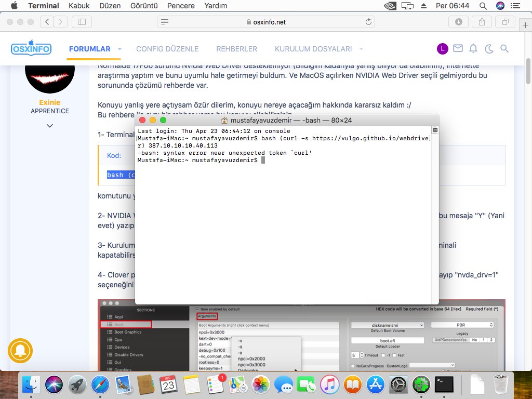The height and width of the screenshot is (399, 532).
Task: Expand the KURULUM DOSYALARI dropdown arrow
Action: point(361,49)
